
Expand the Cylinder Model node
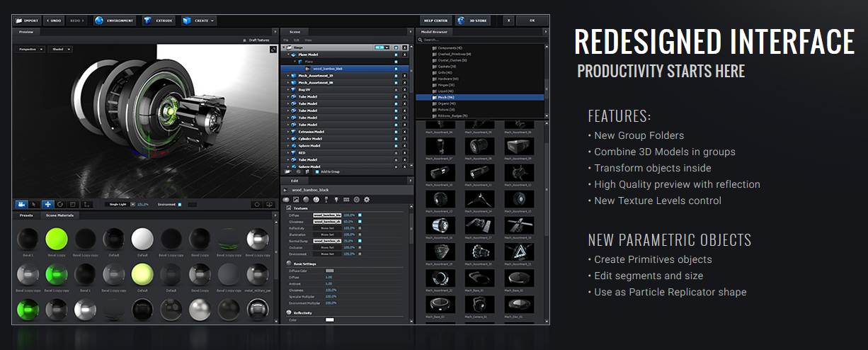pyautogui.click(x=289, y=139)
